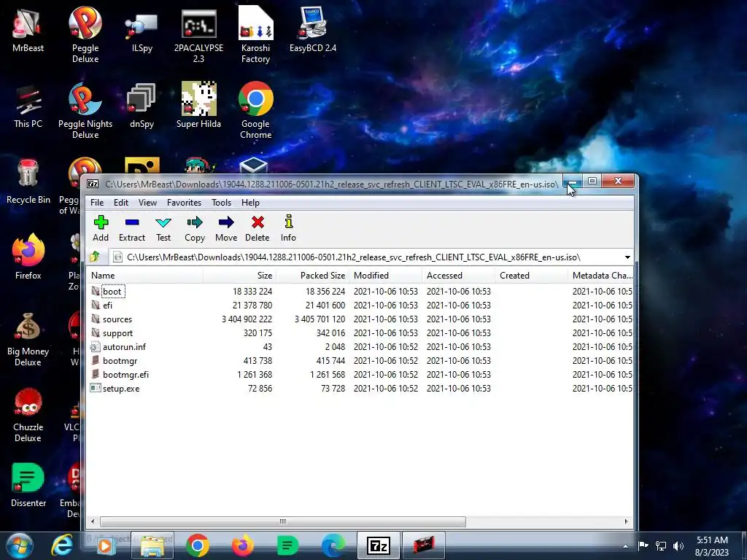Sort by the Modified column header

tap(385, 275)
